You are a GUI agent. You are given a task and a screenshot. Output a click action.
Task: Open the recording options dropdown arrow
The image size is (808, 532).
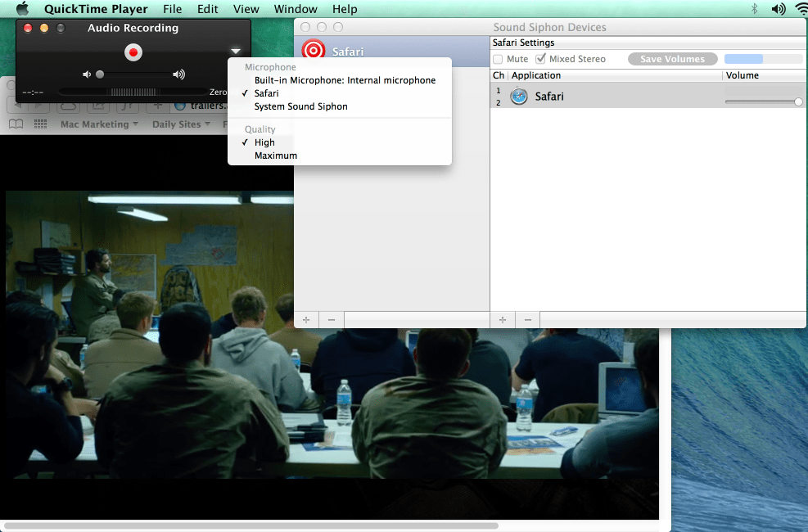click(x=236, y=51)
